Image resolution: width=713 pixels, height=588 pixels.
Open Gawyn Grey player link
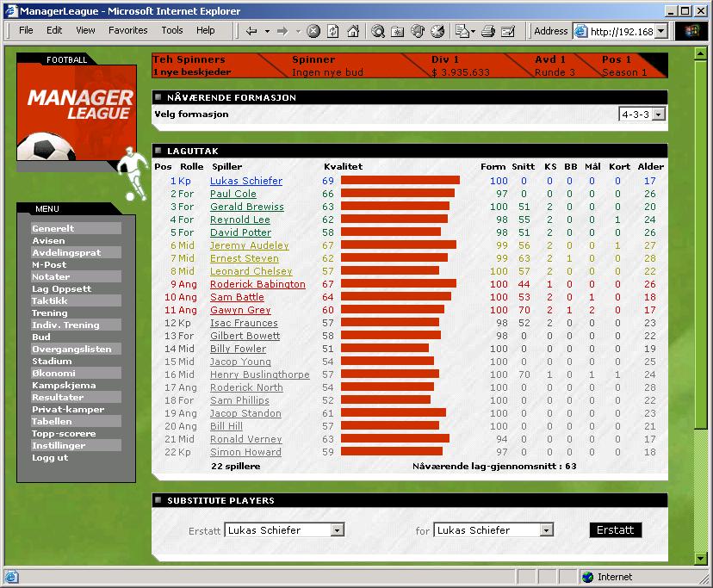click(240, 310)
